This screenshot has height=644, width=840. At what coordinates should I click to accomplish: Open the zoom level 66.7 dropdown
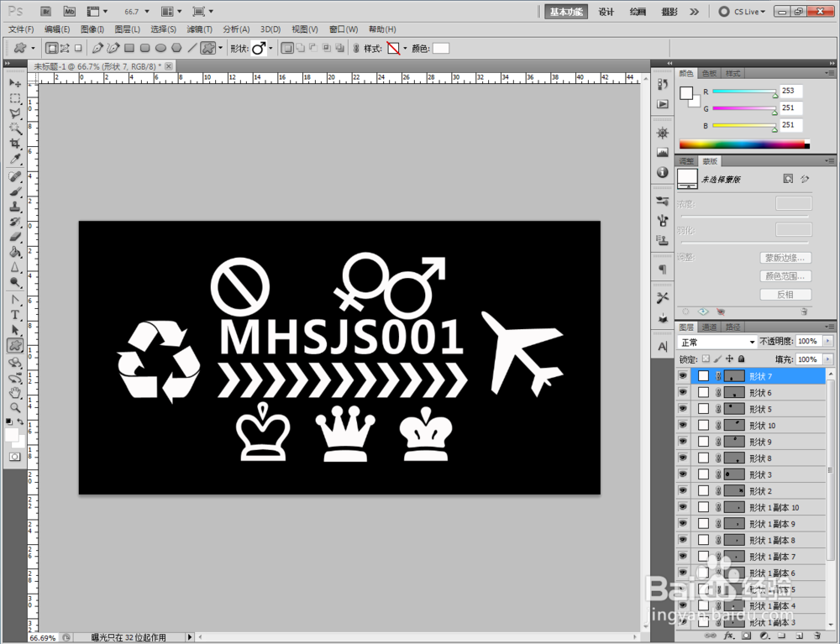tap(147, 11)
